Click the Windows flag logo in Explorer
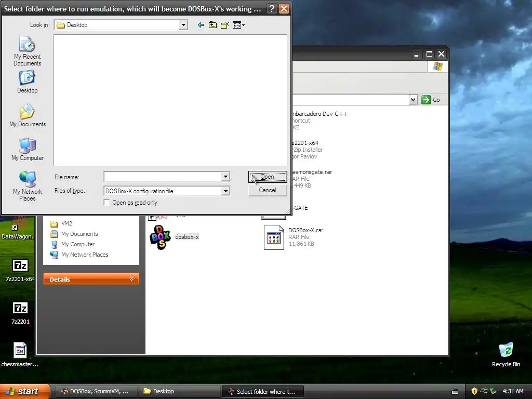 (x=437, y=66)
